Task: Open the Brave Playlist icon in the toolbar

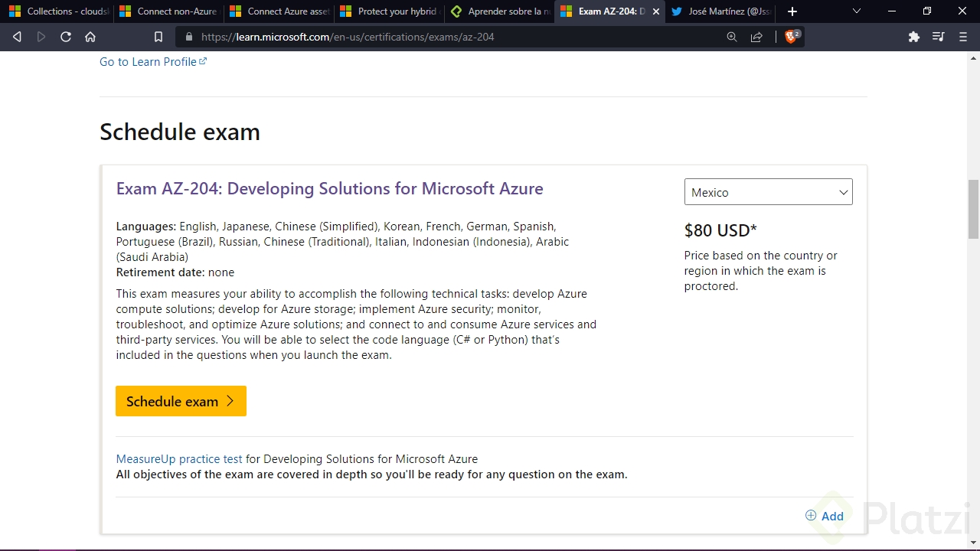Action: click(938, 36)
